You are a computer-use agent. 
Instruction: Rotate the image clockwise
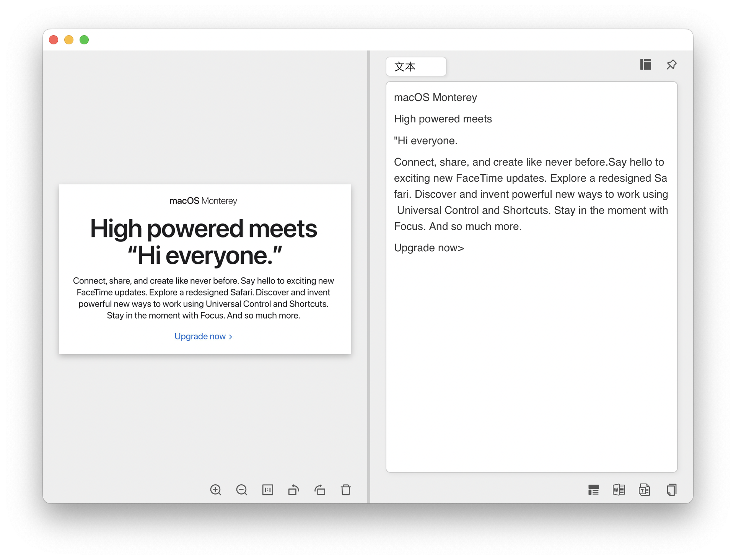pos(320,490)
